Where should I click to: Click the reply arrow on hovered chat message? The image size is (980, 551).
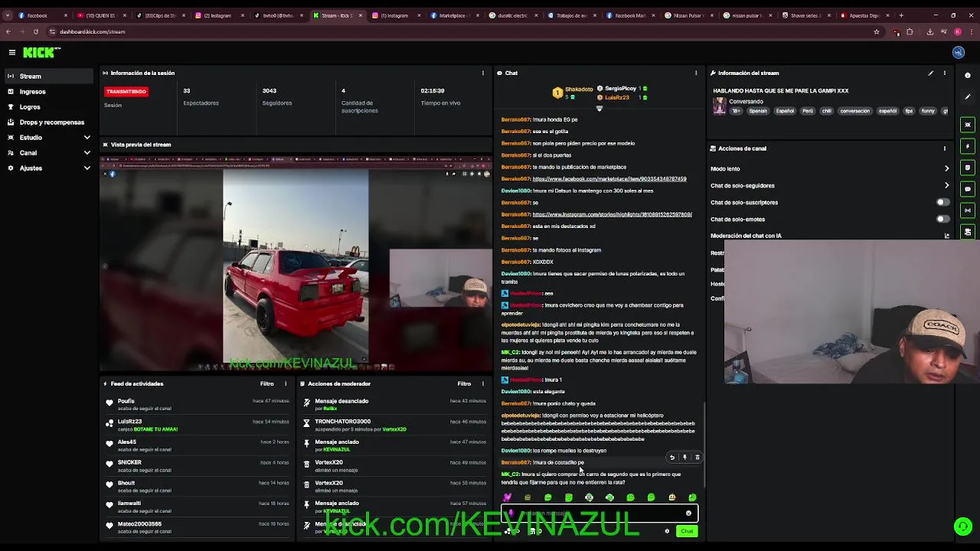point(672,458)
